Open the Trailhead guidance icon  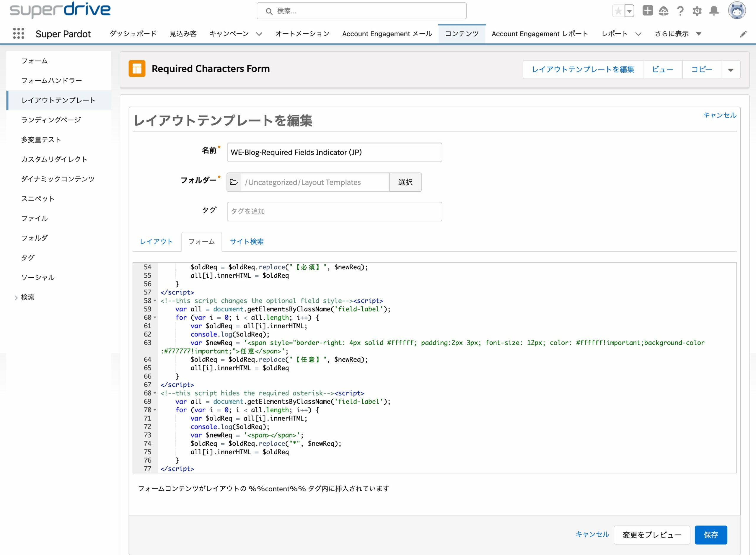click(663, 11)
